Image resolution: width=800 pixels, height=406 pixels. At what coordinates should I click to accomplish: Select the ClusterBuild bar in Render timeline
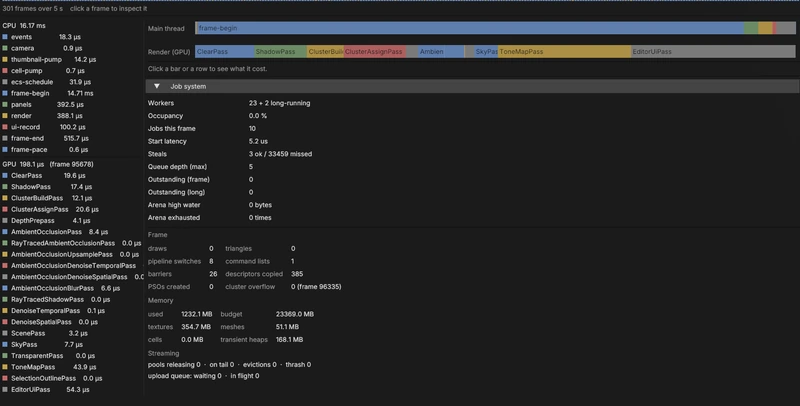click(326, 52)
